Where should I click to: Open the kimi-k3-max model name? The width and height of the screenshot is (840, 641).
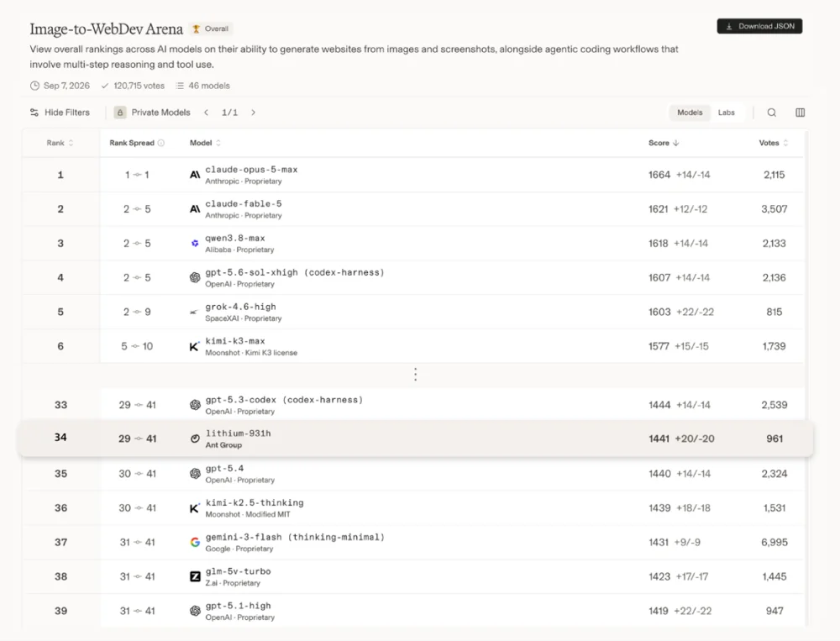coord(235,341)
